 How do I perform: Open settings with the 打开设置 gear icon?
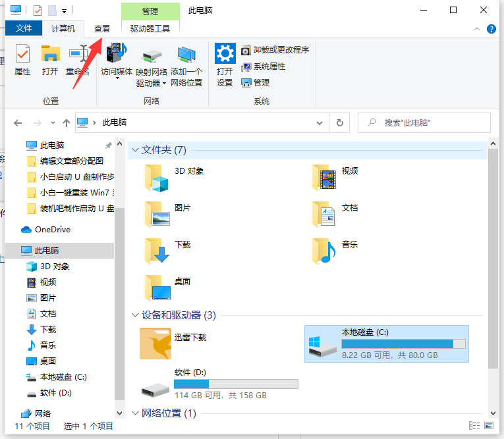[225, 54]
